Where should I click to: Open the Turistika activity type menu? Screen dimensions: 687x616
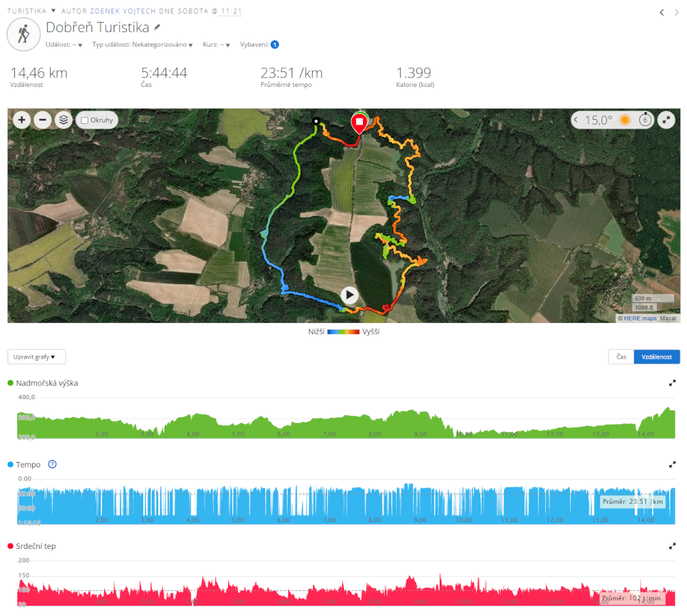pos(32,11)
